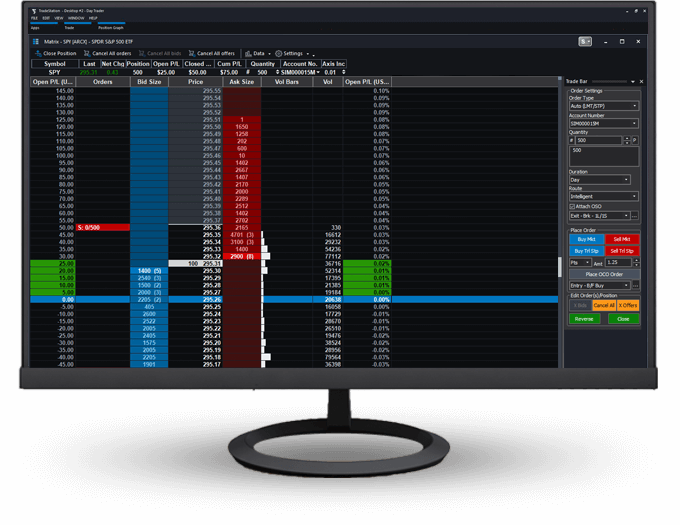Click the Quantity 500 input field in the Trade Bar
Viewport: 680px width, 525px height.
pyautogui.click(x=599, y=140)
